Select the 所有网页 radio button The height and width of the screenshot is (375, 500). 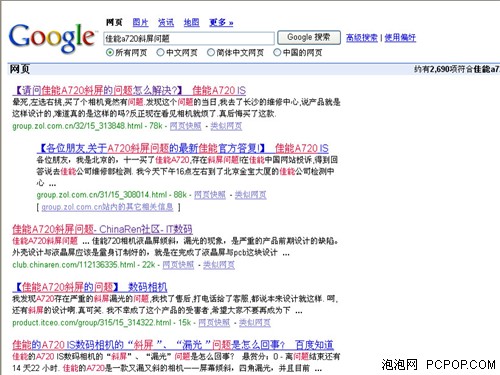click(110, 52)
